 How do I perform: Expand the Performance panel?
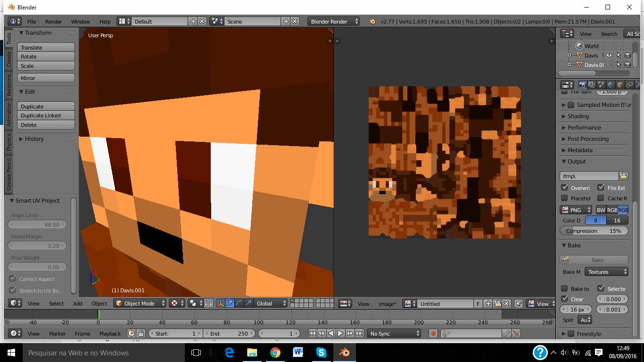click(584, 128)
